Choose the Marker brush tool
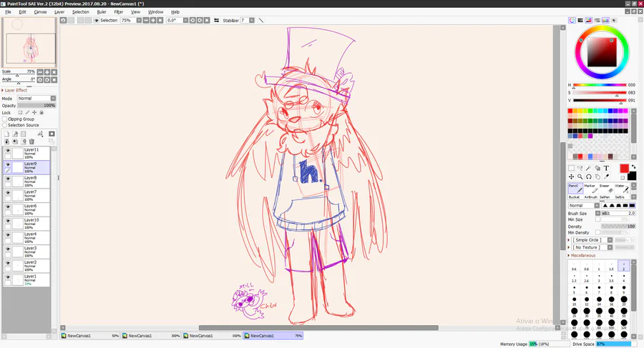Screen dimensions: 644x348 [x=590, y=189]
